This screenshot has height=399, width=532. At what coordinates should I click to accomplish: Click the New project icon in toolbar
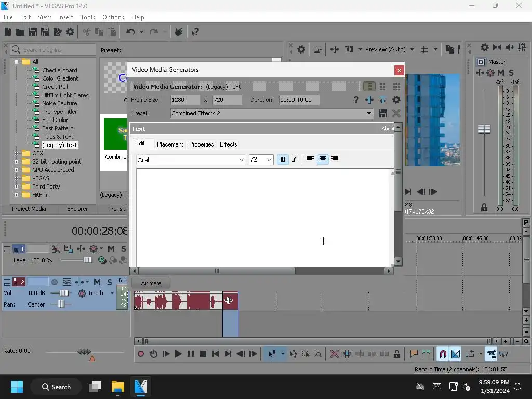(x=8, y=32)
